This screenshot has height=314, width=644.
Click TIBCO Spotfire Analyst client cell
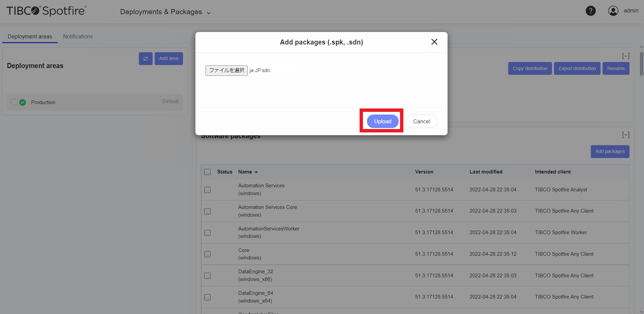561,190
